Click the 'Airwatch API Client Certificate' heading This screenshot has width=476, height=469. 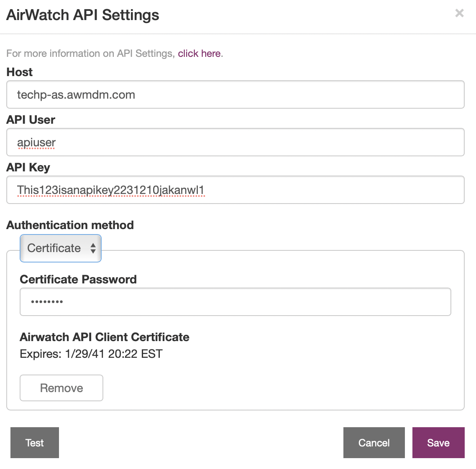click(x=105, y=337)
